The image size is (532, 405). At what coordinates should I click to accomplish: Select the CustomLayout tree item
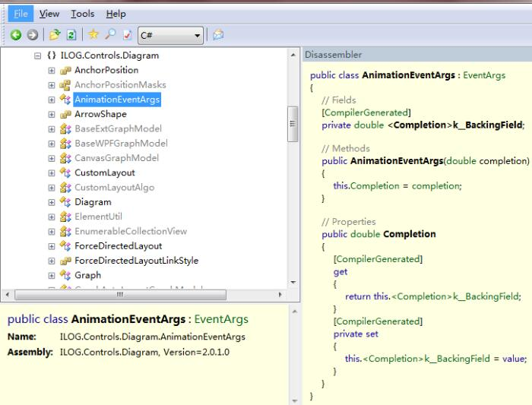(x=104, y=173)
